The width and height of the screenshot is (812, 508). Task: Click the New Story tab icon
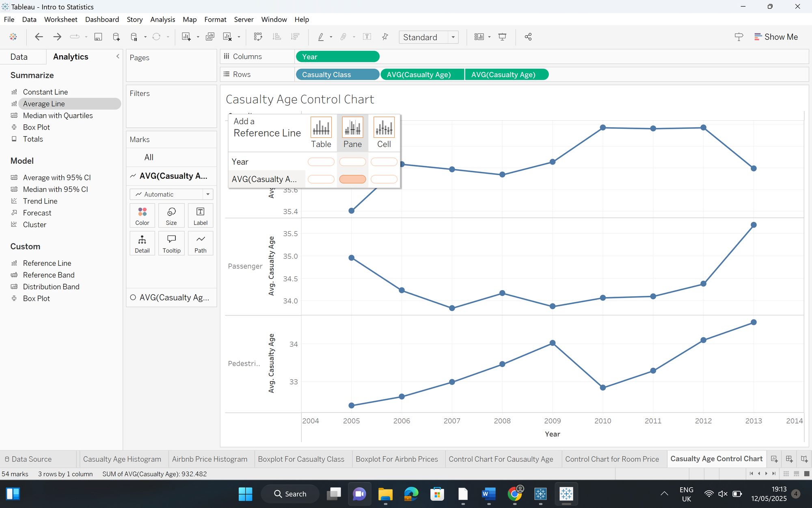click(804, 459)
